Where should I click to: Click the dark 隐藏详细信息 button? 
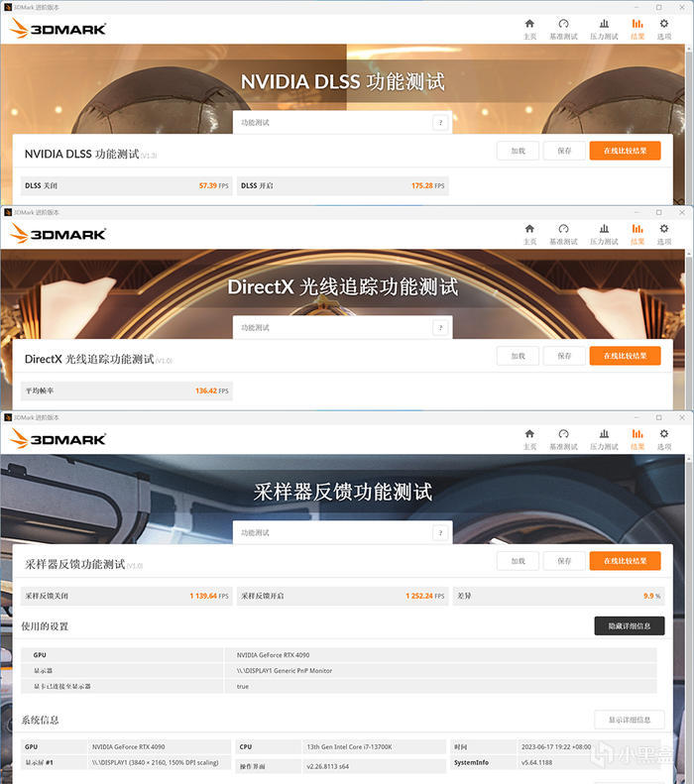[629, 625]
